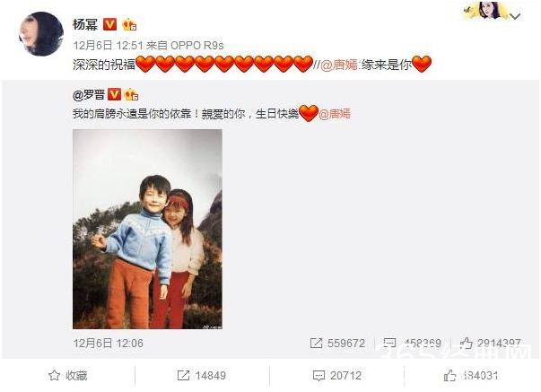
Task: Open the @唐嫣 mention in 杨幂's repost text
Action: [339, 65]
